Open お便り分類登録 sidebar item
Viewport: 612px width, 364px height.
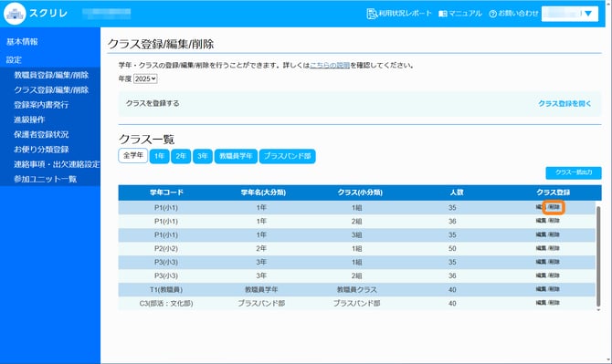click(41, 150)
